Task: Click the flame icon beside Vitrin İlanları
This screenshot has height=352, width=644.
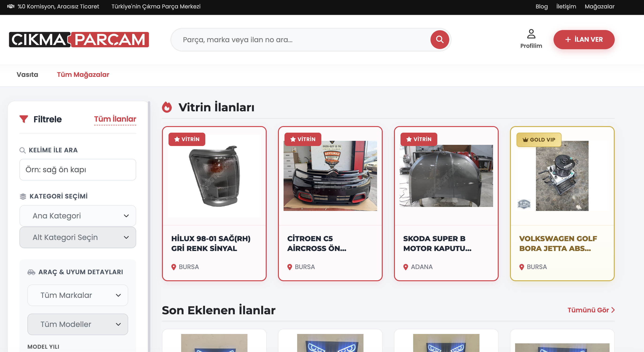Action: 167,107
